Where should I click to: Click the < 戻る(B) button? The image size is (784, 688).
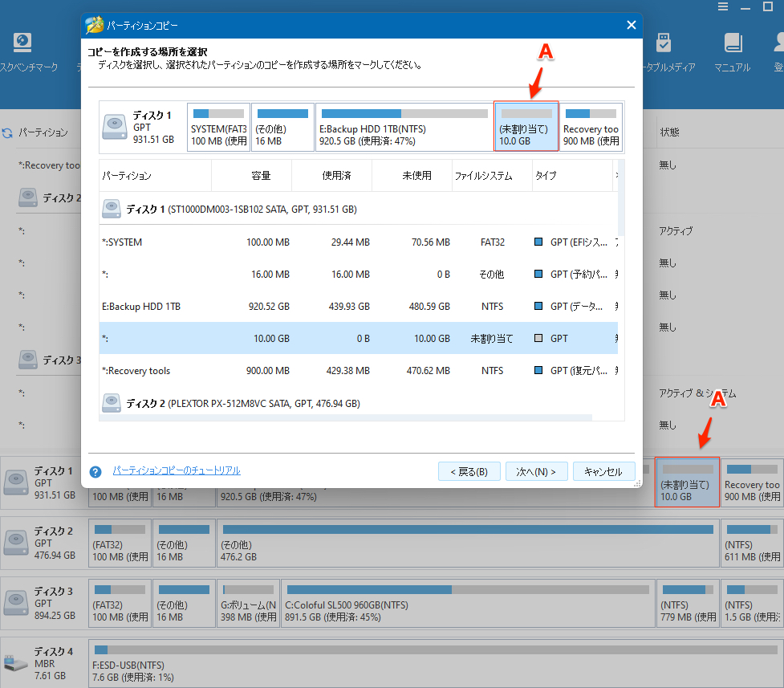coord(469,471)
